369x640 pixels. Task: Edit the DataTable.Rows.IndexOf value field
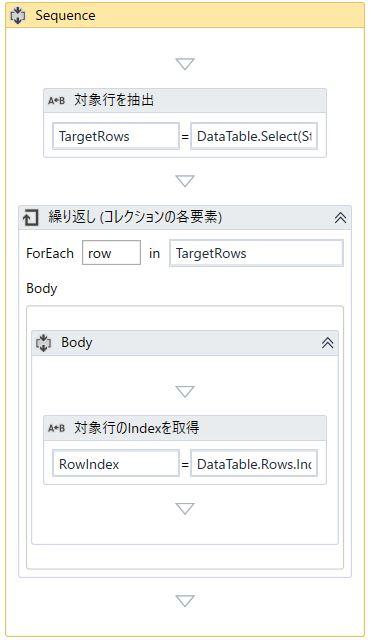pyautogui.click(x=254, y=464)
